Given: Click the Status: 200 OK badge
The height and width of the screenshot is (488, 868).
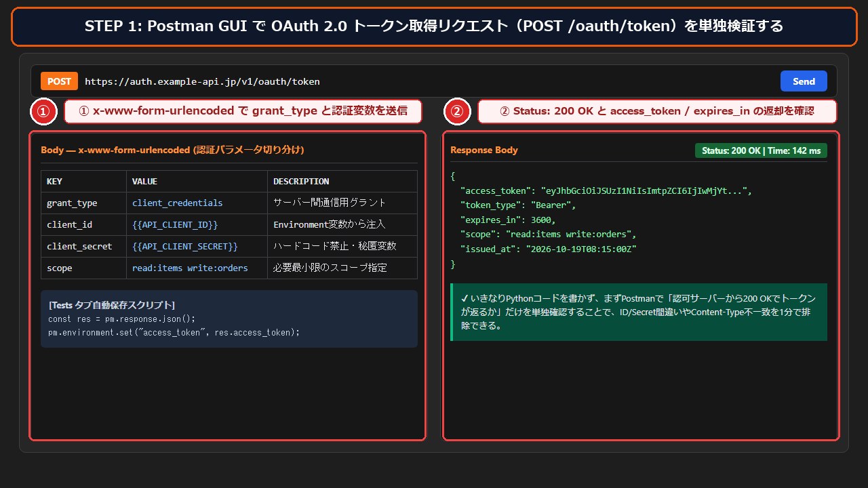Looking at the screenshot, I should 761,150.
